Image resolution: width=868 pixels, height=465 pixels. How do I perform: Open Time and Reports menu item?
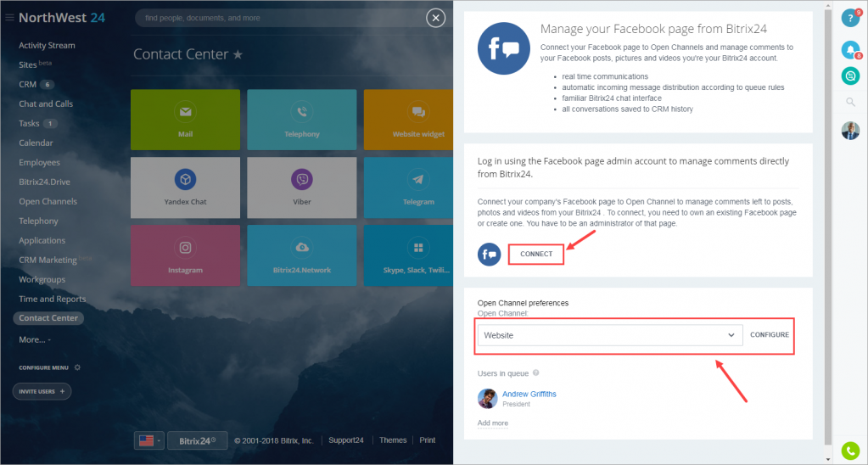[53, 299]
